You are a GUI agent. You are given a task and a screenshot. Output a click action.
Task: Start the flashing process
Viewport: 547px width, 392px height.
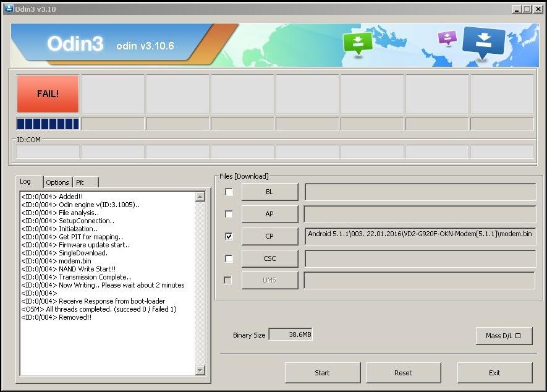point(323,373)
